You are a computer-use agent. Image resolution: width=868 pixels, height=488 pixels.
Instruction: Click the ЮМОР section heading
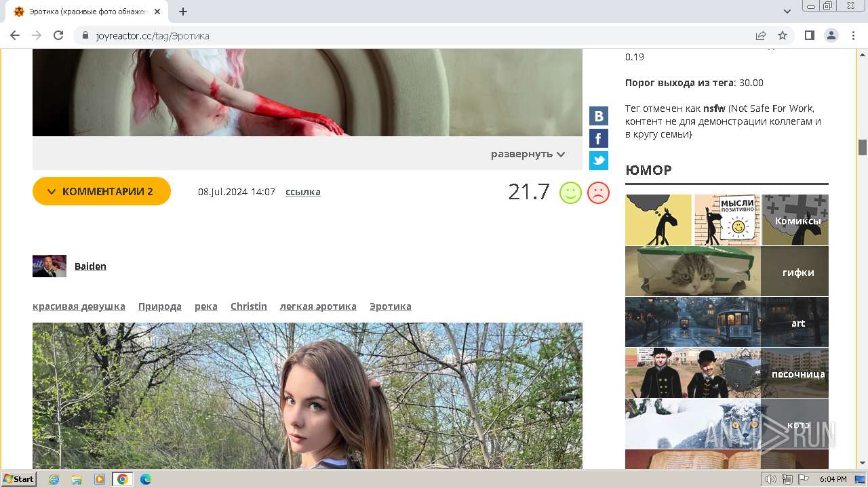tap(648, 170)
